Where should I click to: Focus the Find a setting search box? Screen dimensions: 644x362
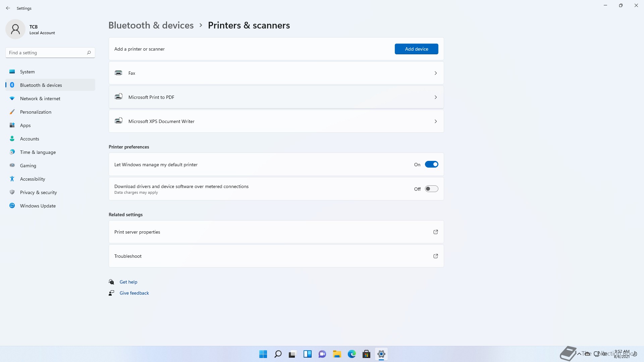(50, 53)
